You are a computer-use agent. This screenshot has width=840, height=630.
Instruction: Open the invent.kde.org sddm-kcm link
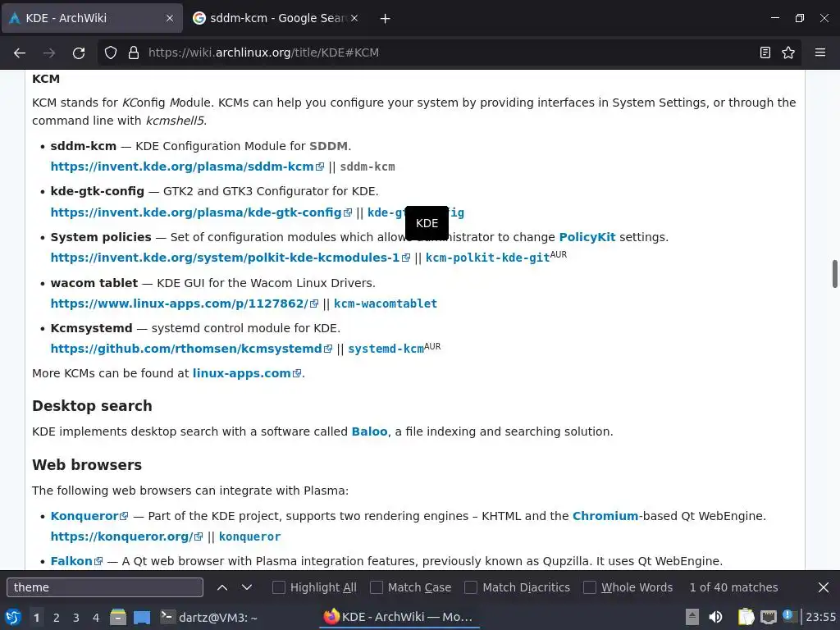tap(187, 167)
